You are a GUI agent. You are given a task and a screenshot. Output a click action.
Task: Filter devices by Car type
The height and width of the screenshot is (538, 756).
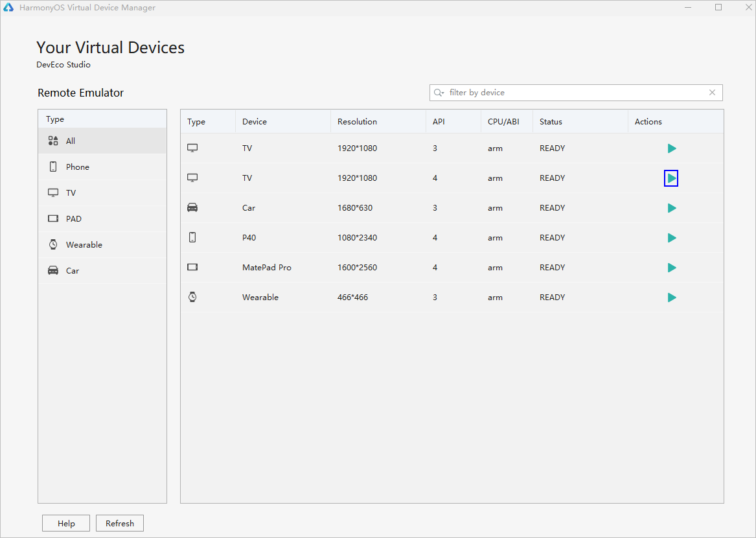102,271
